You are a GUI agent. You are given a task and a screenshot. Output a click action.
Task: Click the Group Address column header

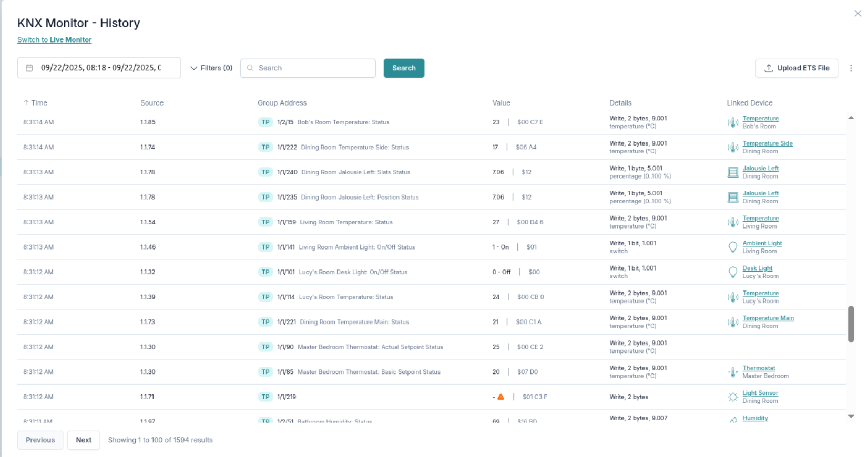pyautogui.click(x=282, y=103)
